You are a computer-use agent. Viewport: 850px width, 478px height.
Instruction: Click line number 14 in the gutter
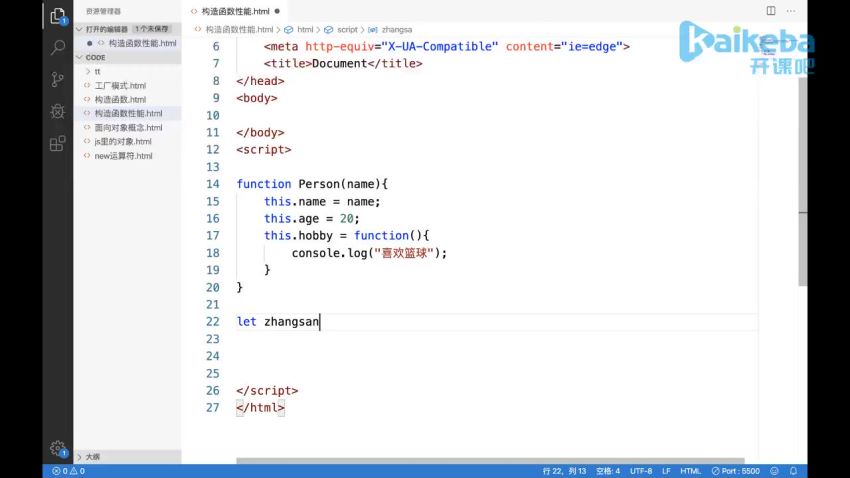click(x=212, y=184)
